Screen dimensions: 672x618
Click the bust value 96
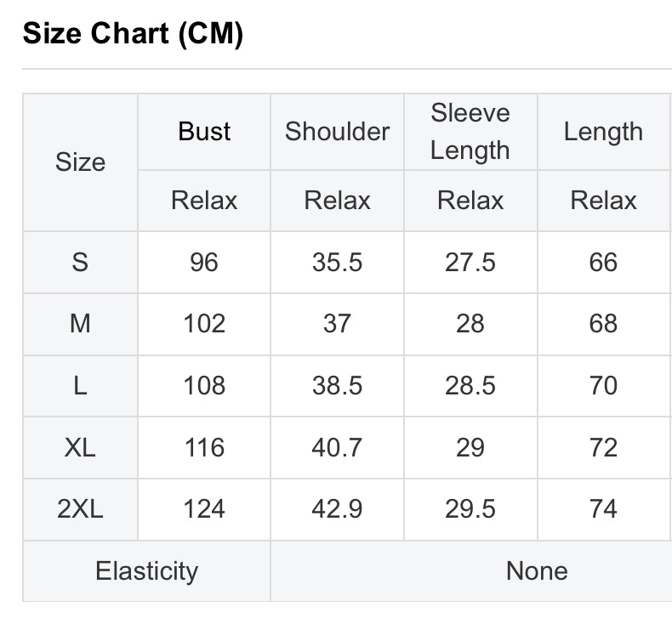[x=204, y=262]
